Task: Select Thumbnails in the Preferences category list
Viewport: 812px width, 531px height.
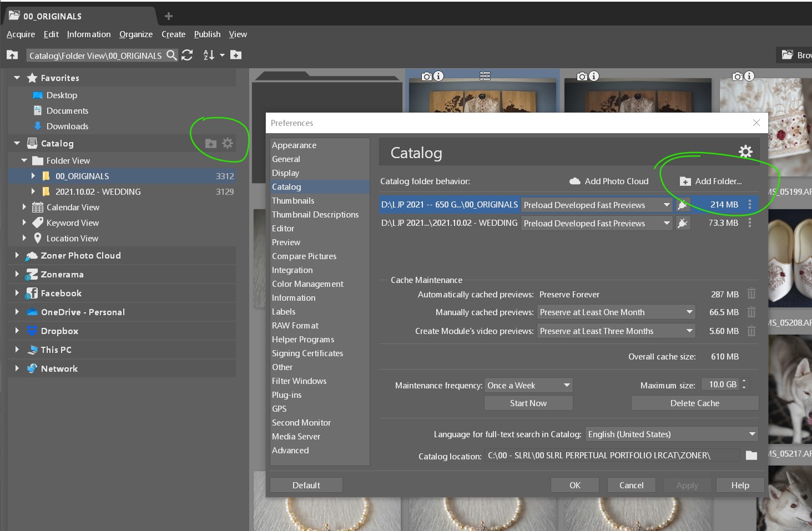Action: (x=293, y=201)
